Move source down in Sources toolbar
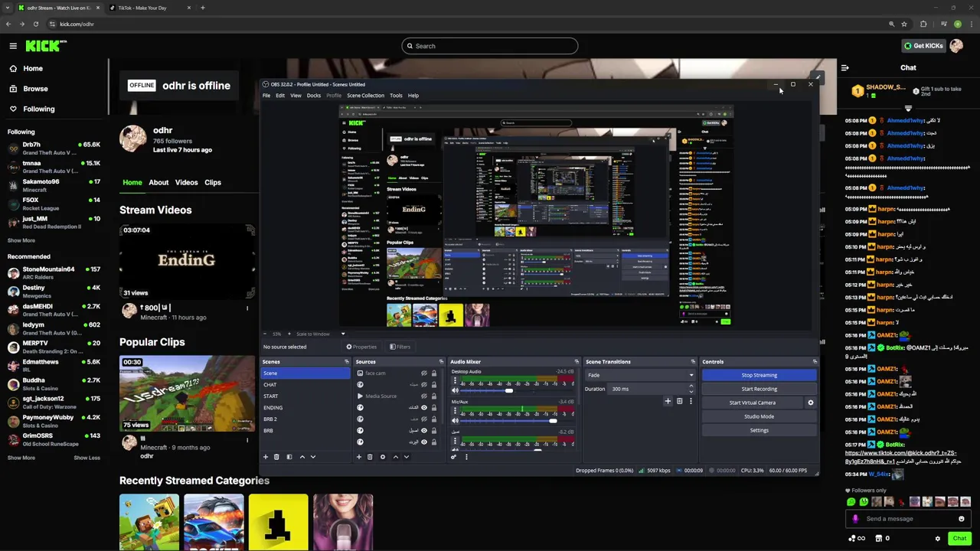Screen dimensions: 980x551 pos(406,457)
